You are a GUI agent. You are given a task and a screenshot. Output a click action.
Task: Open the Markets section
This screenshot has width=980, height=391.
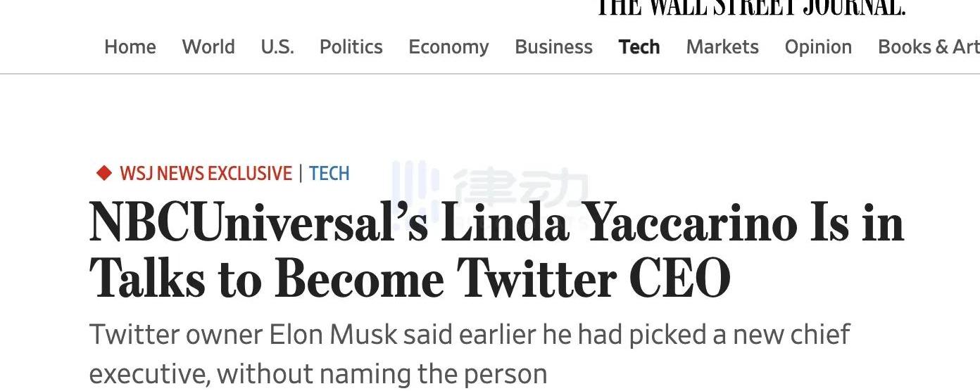click(x=722, y=47)
